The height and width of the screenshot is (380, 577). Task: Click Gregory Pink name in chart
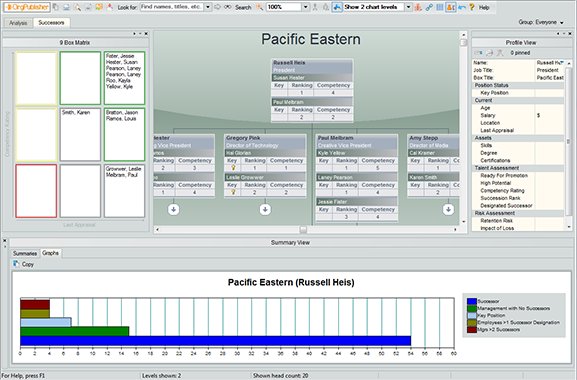[243, 138]
